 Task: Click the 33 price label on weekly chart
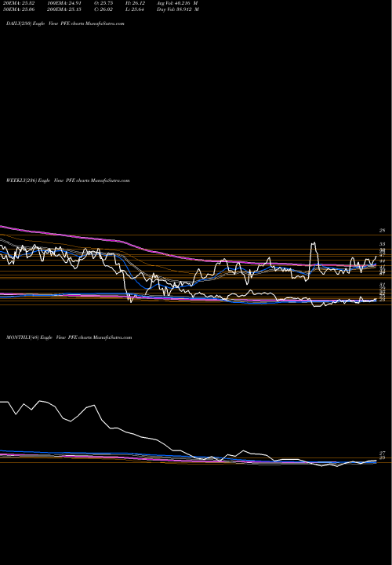[x=383, y=244]
